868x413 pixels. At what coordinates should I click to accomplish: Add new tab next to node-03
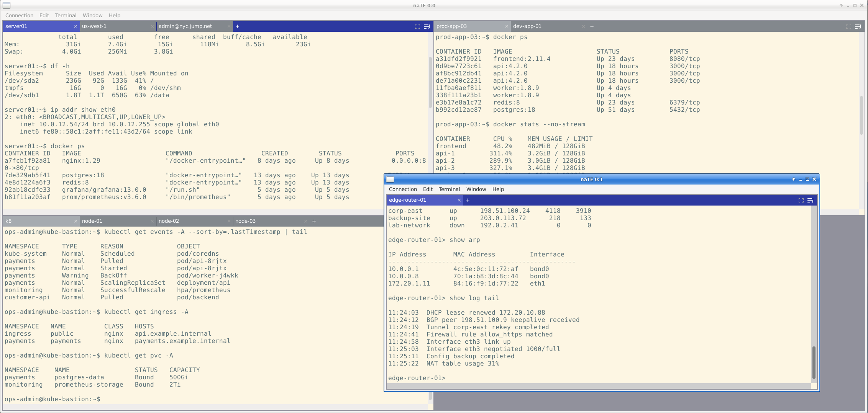point(314,221)
